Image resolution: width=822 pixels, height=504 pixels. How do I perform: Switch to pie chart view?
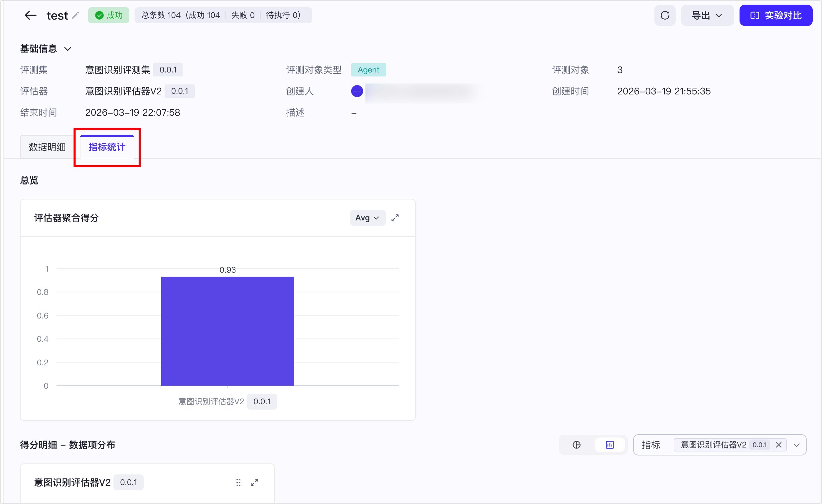coord(577,444)
